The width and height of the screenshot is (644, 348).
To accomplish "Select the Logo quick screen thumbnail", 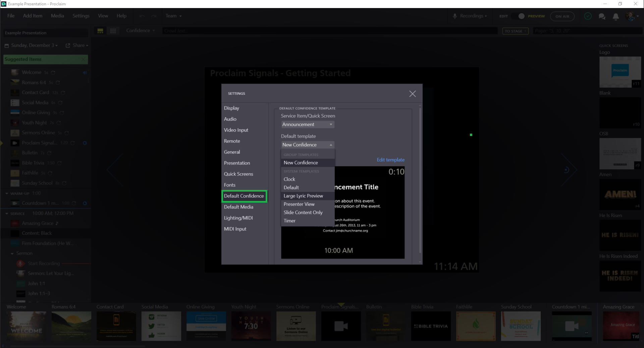I will (x=620, y=72).
